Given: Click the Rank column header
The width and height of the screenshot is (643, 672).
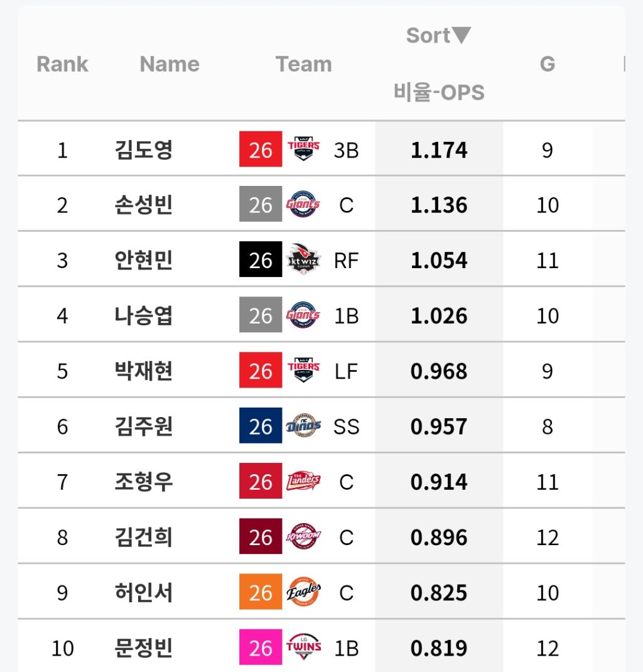Looking at the screenshot, I should 62,64.
